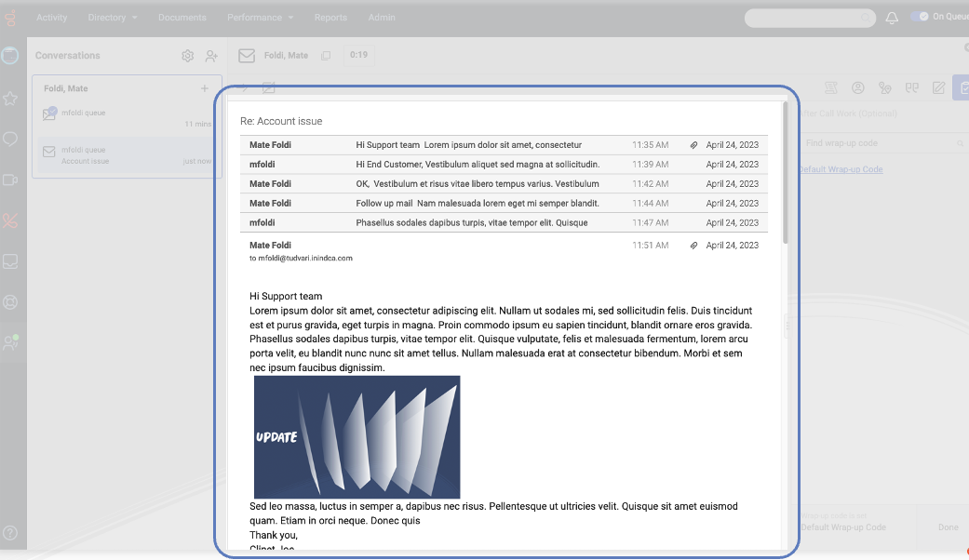The width and height of the screenshot is (969, 560).
Task: Click the add-agent icon next to the gear
Action: point(211,55)
